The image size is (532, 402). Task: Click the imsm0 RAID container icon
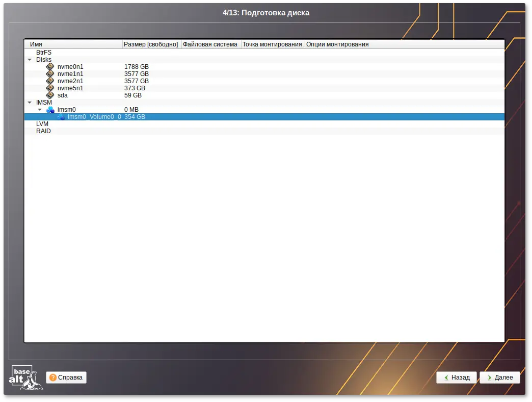[50, 109]
